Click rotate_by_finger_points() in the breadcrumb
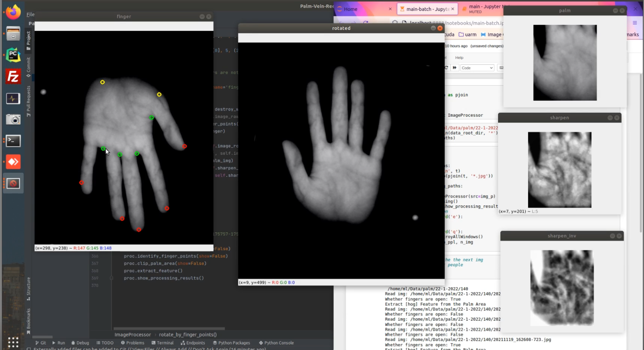Viewport: 644px width, 350px height. click(x=188, y=335)
